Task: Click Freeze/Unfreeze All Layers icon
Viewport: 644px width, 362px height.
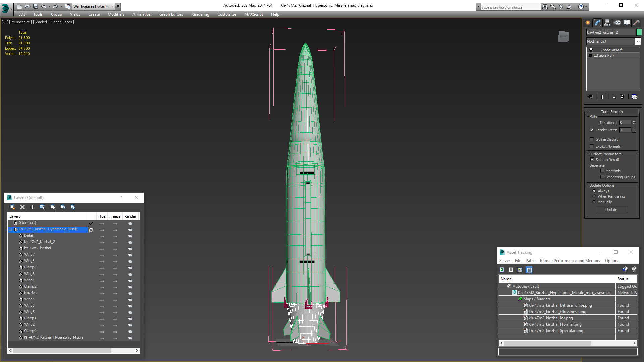Action: (73, 207)
